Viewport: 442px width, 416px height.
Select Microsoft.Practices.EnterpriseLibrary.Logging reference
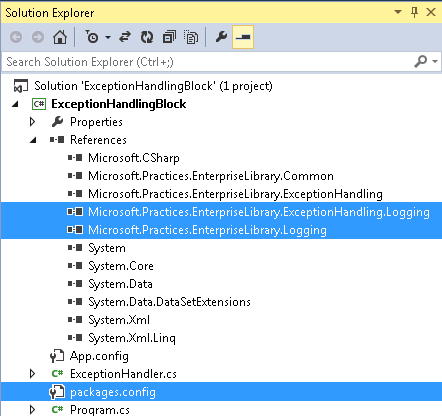click(207, 230)
